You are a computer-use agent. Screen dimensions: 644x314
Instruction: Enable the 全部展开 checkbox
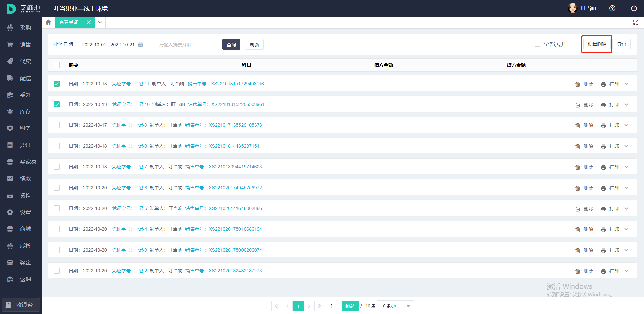pos(537,44)
